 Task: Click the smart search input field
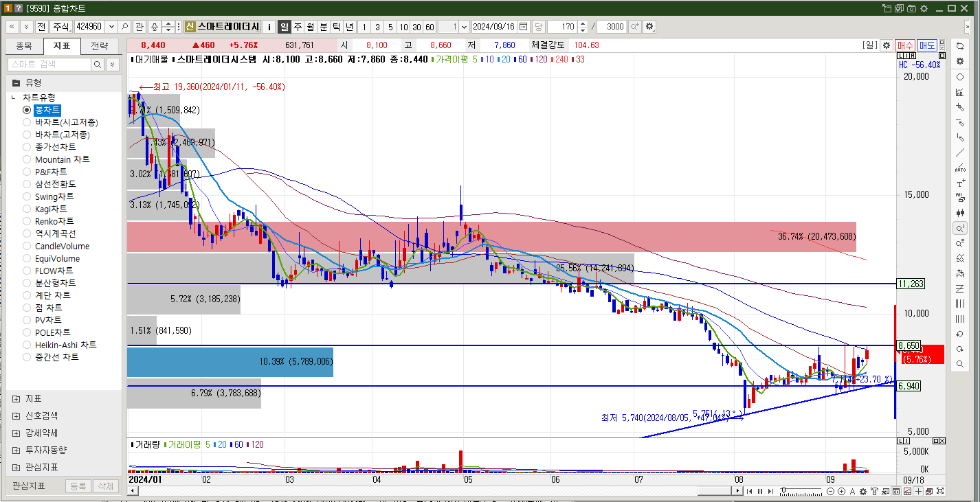(49, 64)
